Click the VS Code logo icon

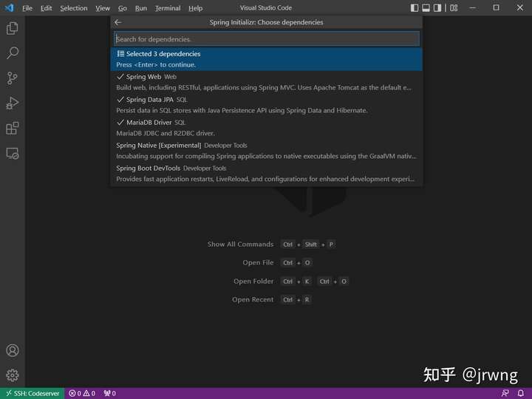click(10, 7)
